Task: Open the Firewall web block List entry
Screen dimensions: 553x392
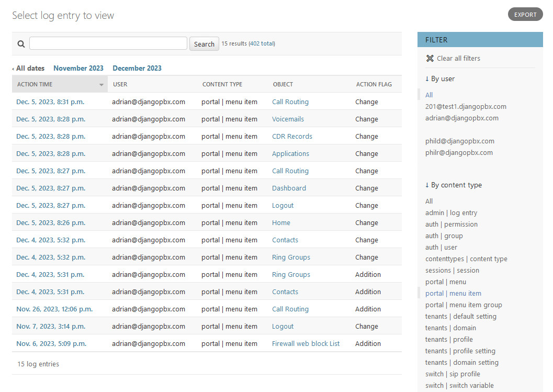Action: (x=306, y=344)
